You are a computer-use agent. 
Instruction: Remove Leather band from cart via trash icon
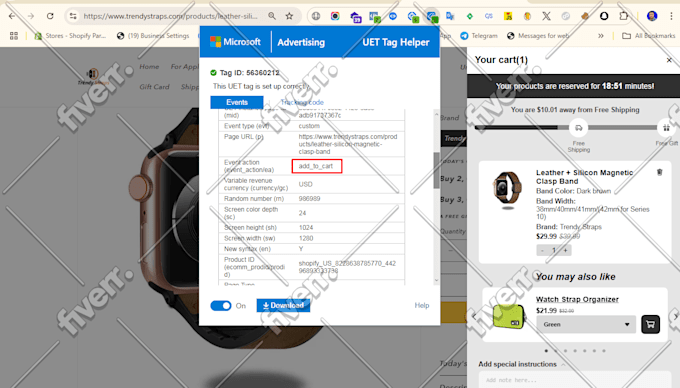[660, 172]
